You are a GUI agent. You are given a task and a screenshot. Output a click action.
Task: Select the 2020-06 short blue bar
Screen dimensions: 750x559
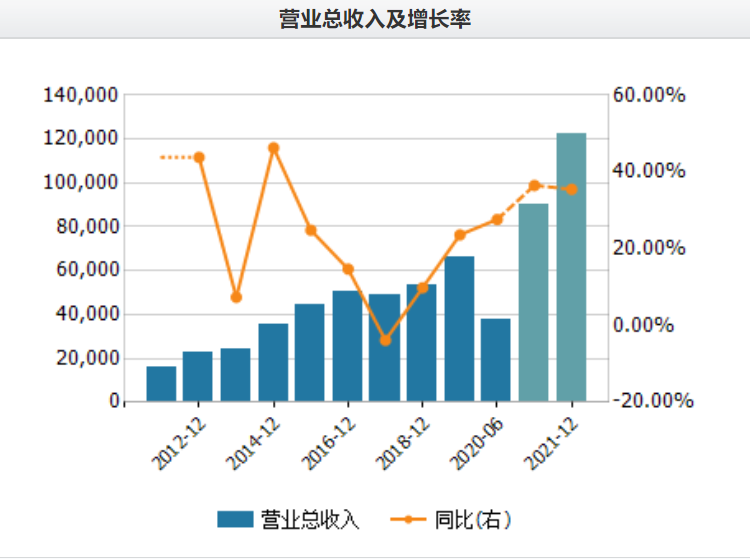click(x=496, y=360)
